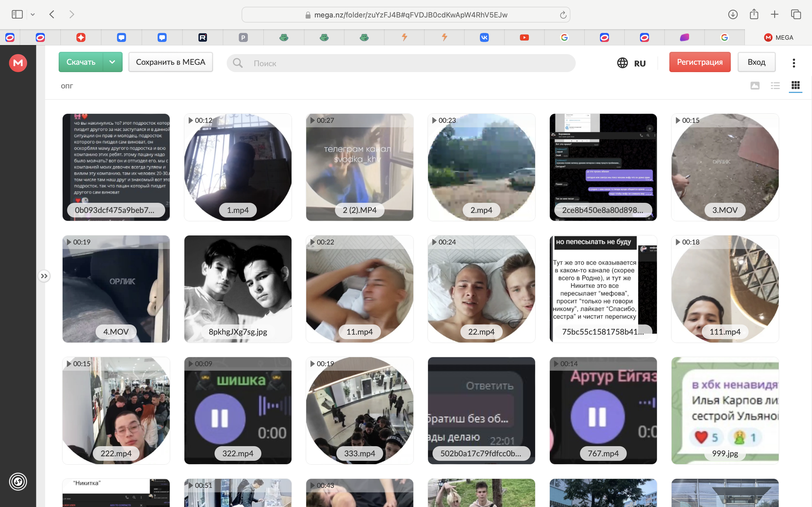
Task: Expand the collapsed MEGA sidebar panel
Action: pos(44,276)
